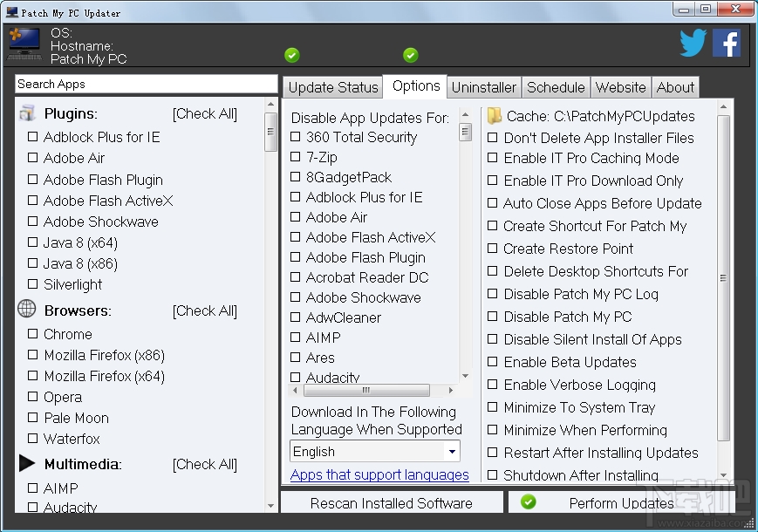This screenshot has height=532, width=758.
Task: Click the Cache folder icon
Action: point(494,115)
